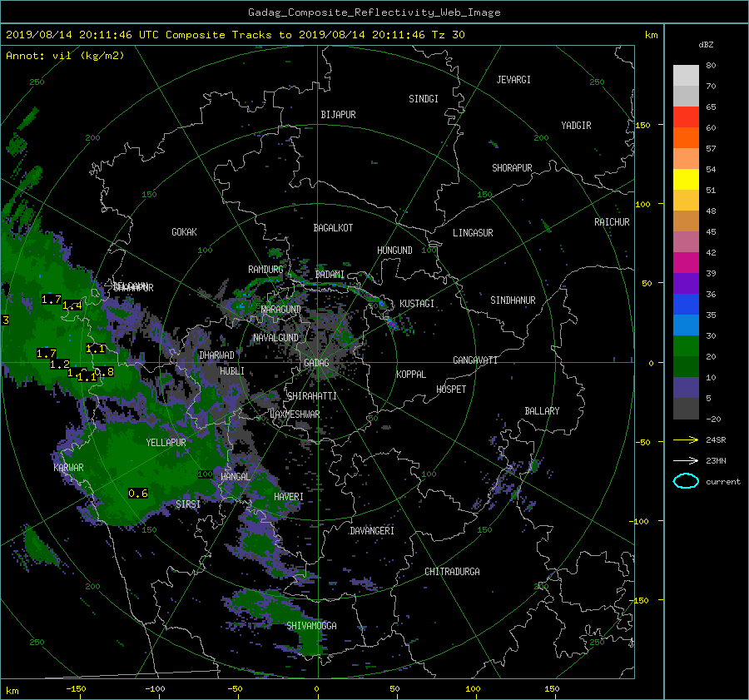This screenshot has height=700, width=749.
Task: Click the white 23MN track arrow in legend
Action: pyautogui.click(x=686, y=460)
